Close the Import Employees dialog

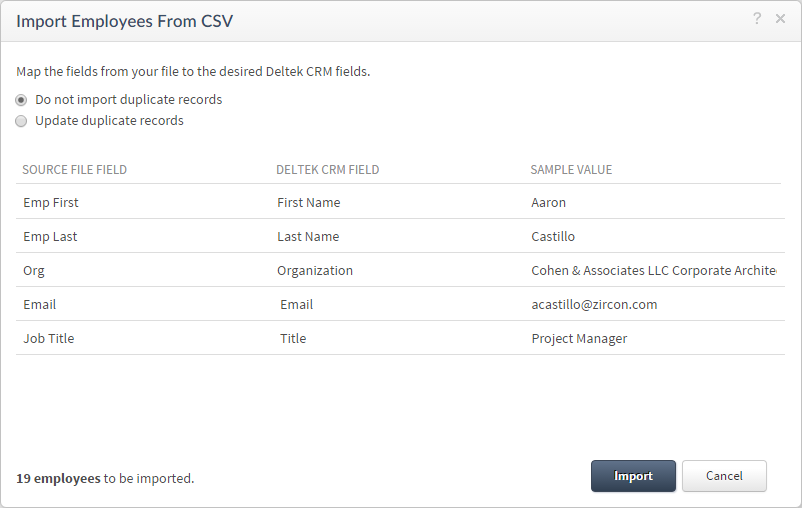click(780, 19)
